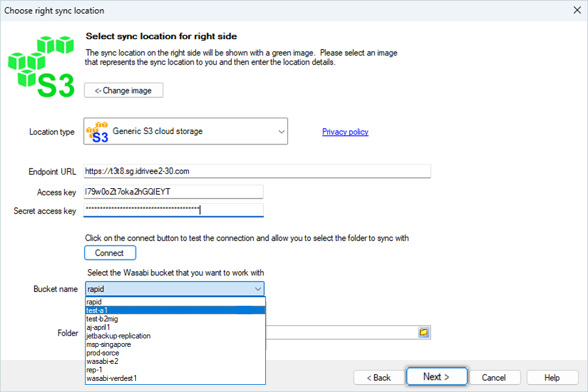Collapse the Bucket name dropdown arrow
The image size is (588, 392).
click(258, 289)
